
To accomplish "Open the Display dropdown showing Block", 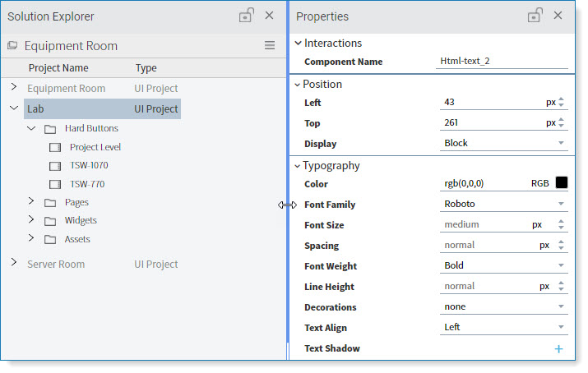I will 503,143.
